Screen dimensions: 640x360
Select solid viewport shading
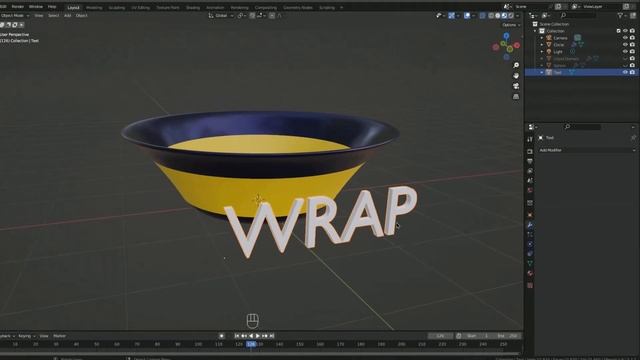pos(498,16)
